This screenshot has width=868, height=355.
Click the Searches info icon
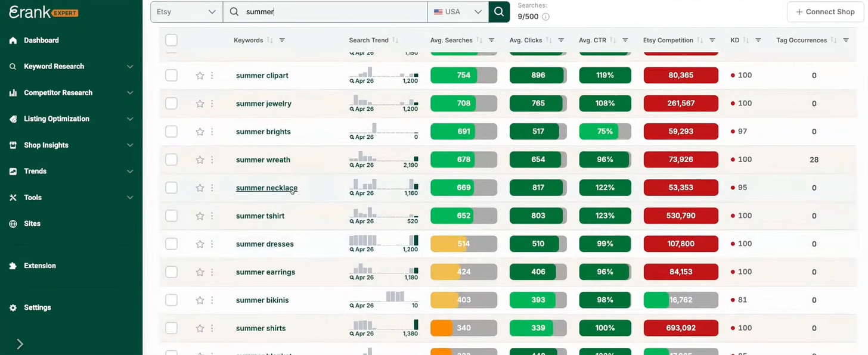click(x=545, y=17)
